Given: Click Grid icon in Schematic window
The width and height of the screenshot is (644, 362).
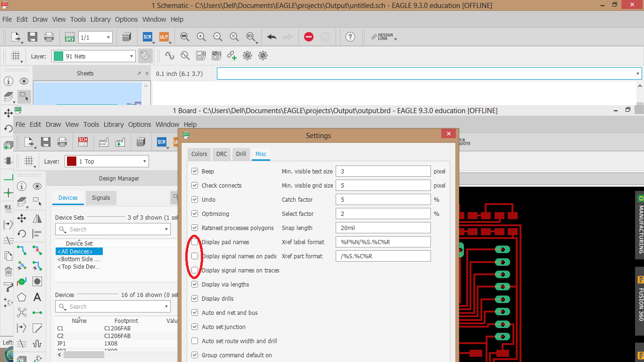Looking at the screenshot, I should pyautogui.click(x=16, y=56).
